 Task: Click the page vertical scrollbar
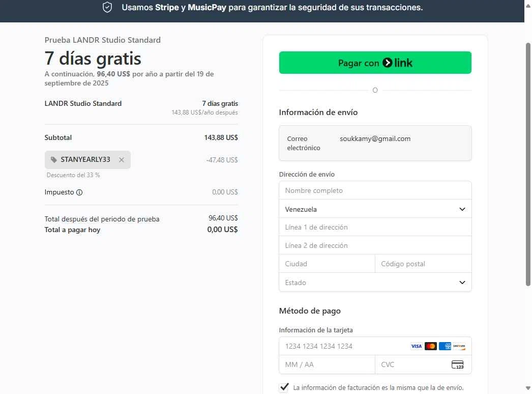tap(527, 164)
